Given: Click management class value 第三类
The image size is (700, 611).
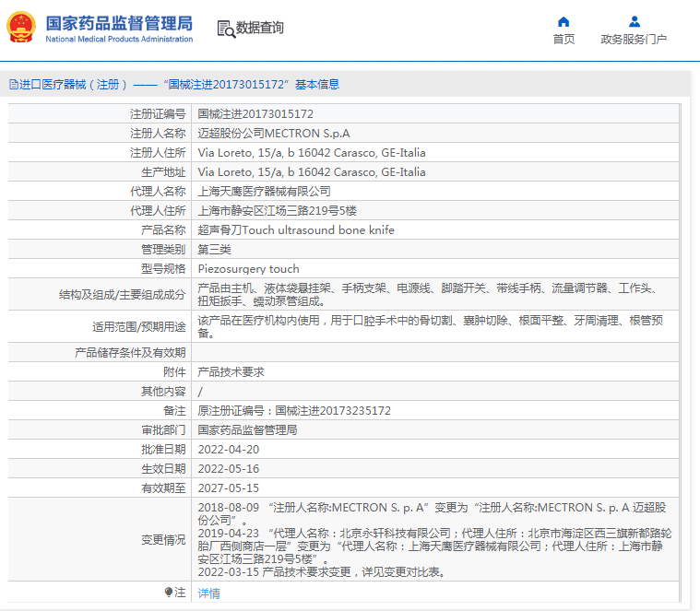Looking at the screenshot, I should tap(214, 250).
